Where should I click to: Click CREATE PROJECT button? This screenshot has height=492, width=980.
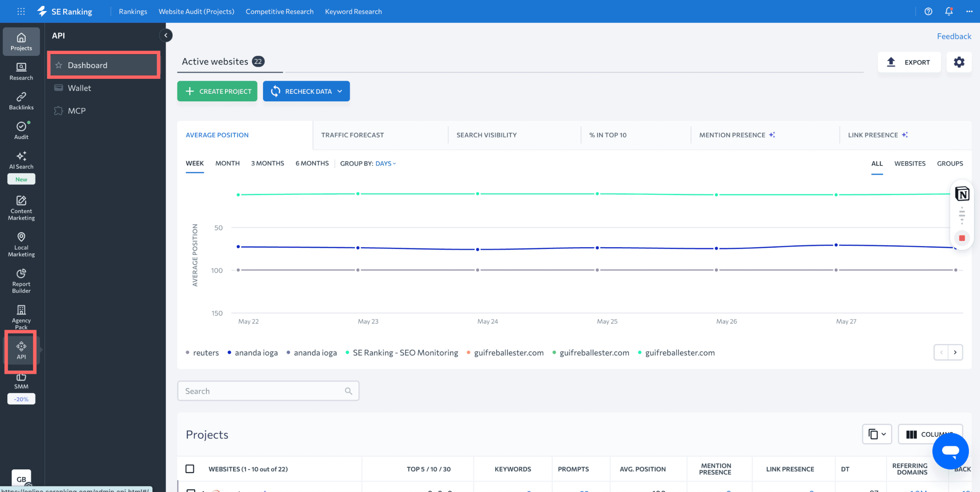[217, 91]
